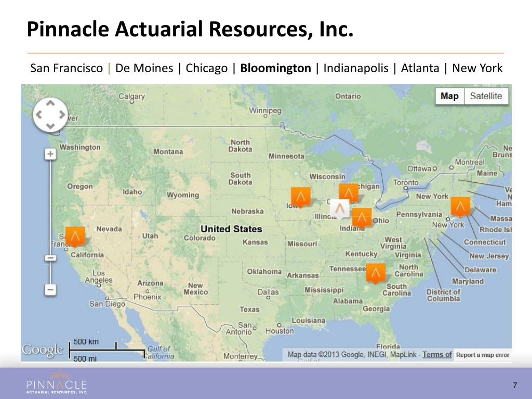Click Report a map error
532x399 pixels.
point(483,355)
